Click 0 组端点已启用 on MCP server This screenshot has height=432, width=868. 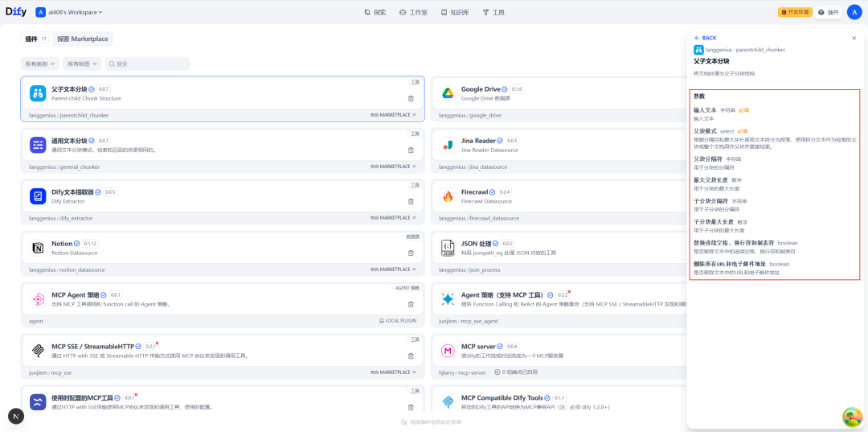515,372
